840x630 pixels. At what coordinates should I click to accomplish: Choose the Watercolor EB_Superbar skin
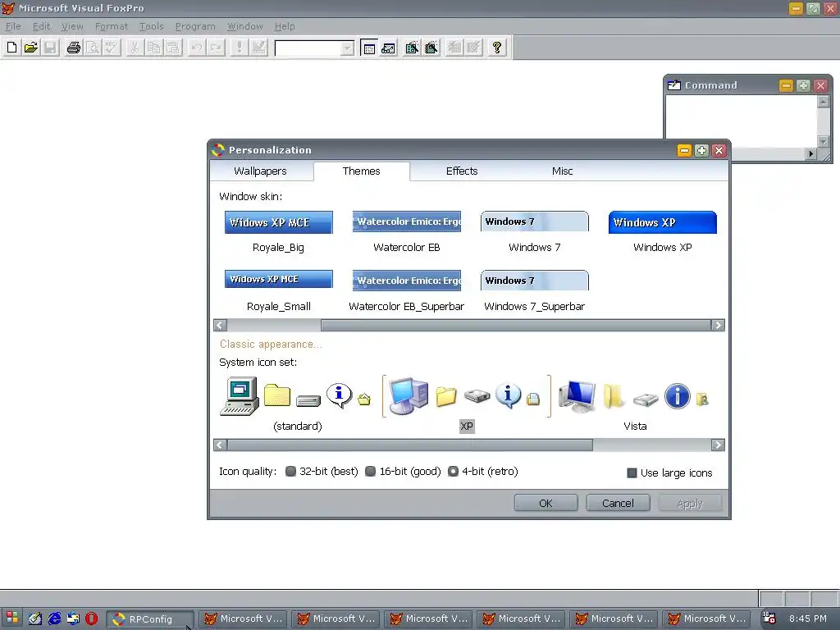407,291
